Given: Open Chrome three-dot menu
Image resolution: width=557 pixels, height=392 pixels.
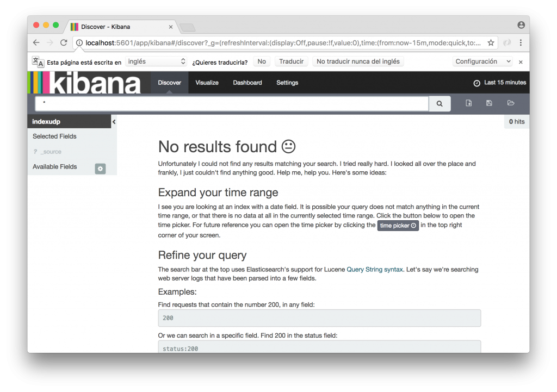Looking at the screenshot, I should [521, 42].
